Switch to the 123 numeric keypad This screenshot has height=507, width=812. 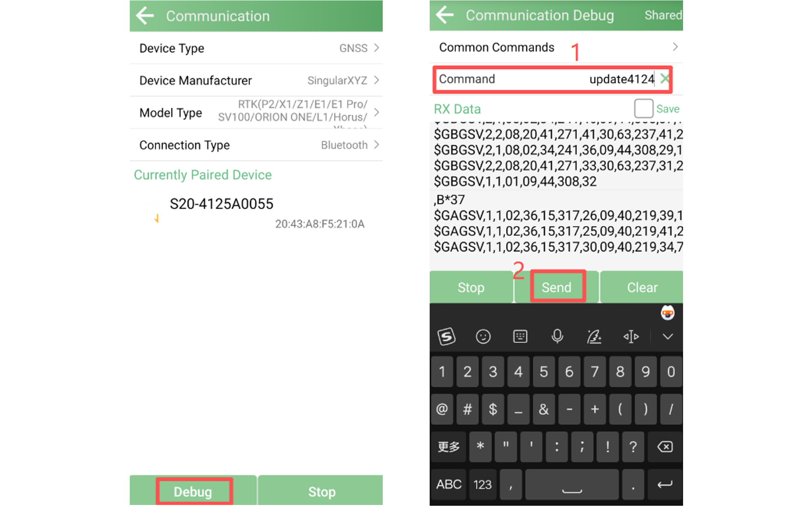[x=483, y=484]
